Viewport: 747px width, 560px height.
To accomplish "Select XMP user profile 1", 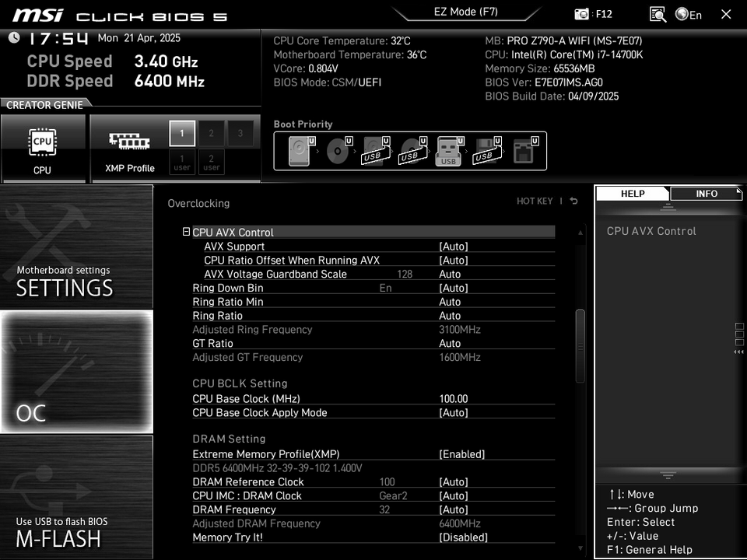I will (x=182, y=163).
